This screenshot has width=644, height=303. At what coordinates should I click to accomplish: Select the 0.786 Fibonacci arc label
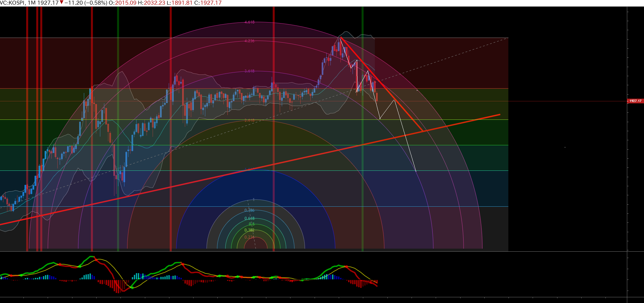tap(249, 210)
